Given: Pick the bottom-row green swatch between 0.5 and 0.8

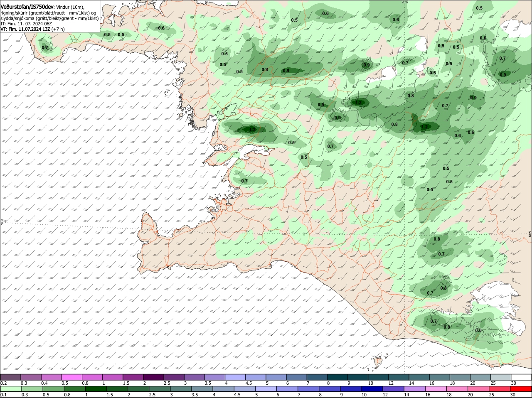Looking at the screenshot, I should pyautogui.click(x=53, y=389).
